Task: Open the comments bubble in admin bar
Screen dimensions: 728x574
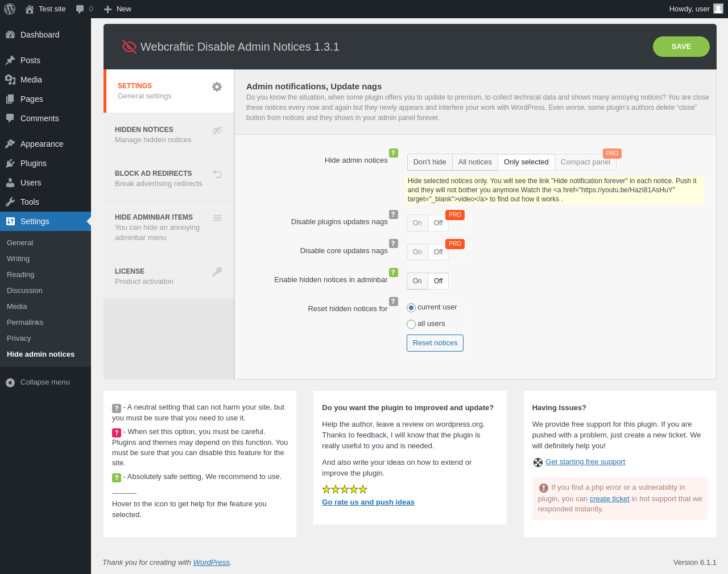Action: pyautogui.click(x=80, y=9)
